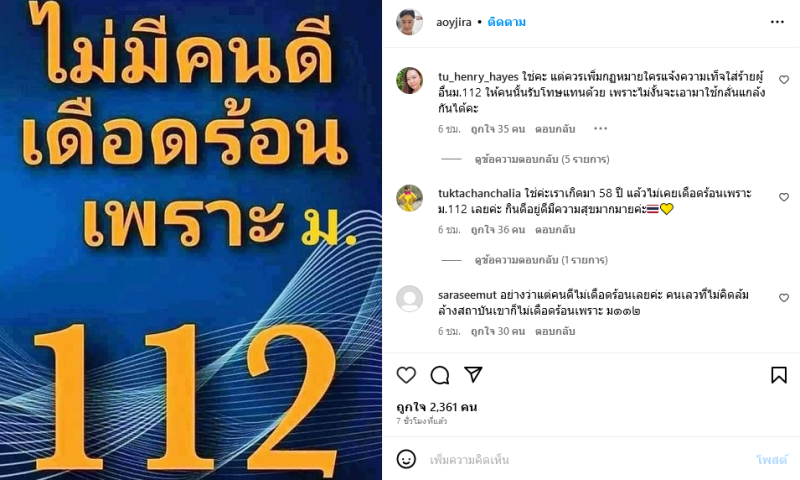This screenshot has width=800, height=480.
Task: Like the saraseemut comment
Action: coord(784,298)
